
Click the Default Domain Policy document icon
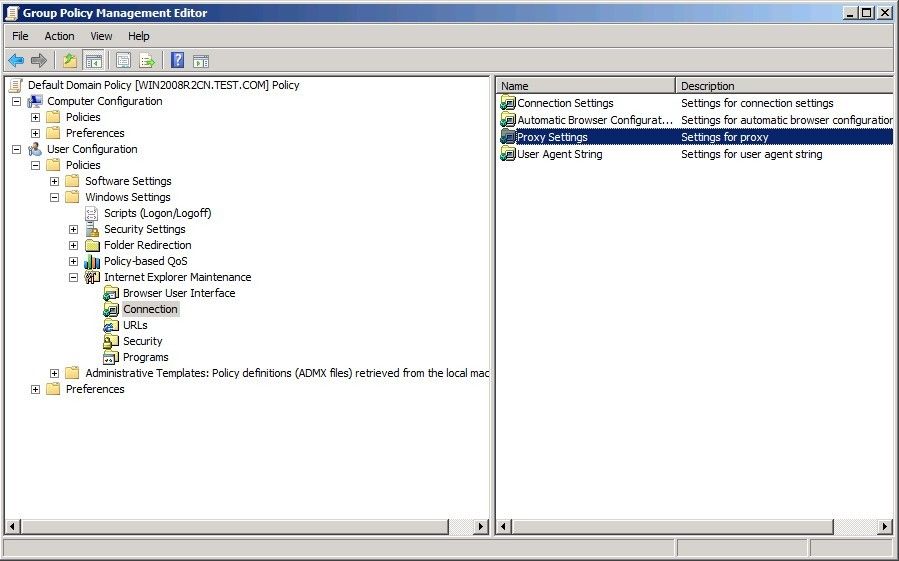coord(16,85)
